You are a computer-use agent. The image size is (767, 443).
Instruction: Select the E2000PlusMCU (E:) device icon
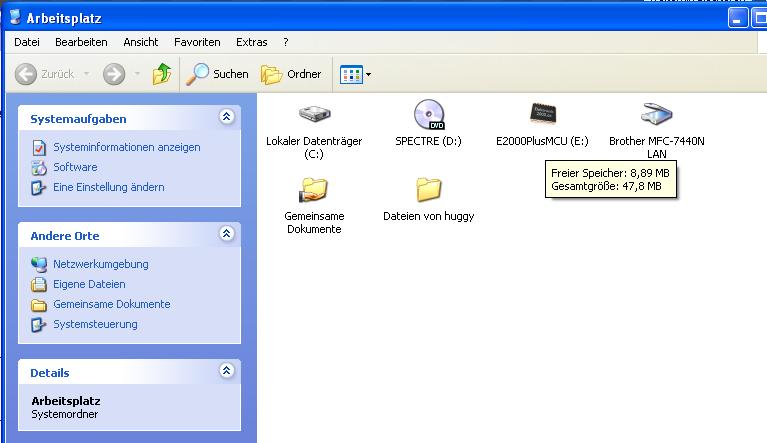click(x=543, y=114)
